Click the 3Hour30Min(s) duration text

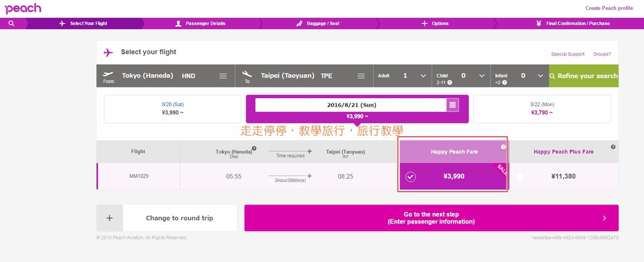coord(290,181)
